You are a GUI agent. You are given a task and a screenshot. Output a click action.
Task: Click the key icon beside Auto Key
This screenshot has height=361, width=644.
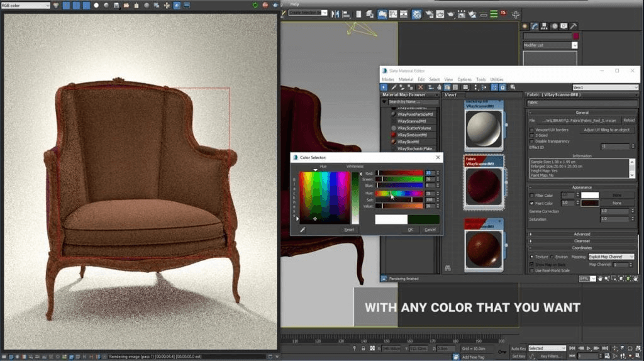click(502, 352)
